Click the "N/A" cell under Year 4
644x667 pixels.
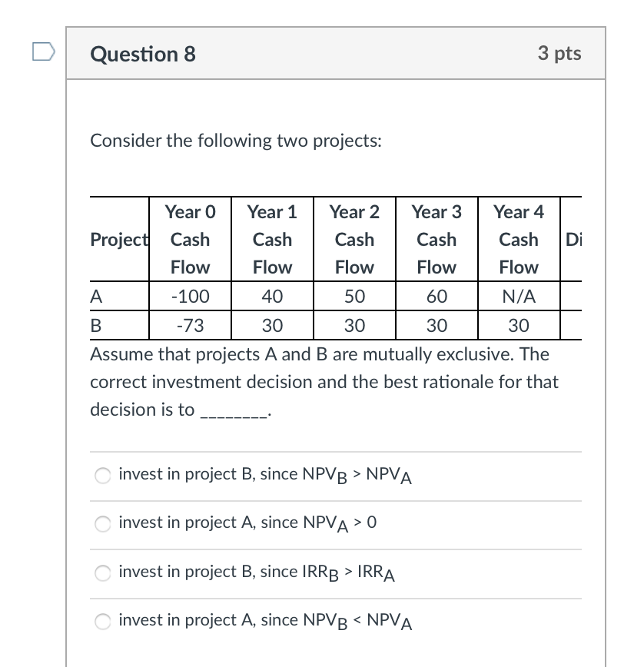point(519,297)
